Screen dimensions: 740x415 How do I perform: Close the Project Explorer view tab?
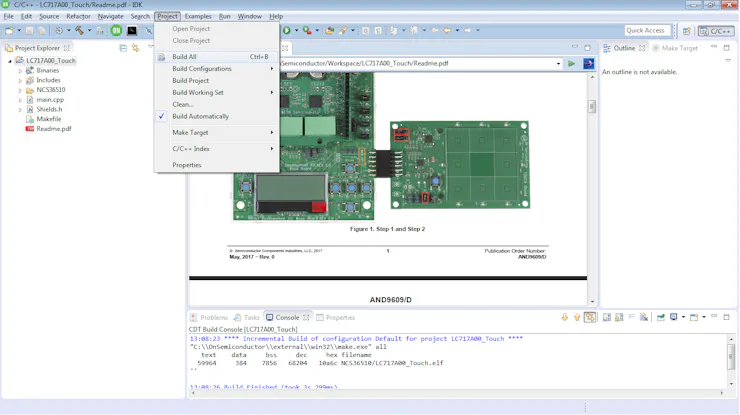pos(67,48)
